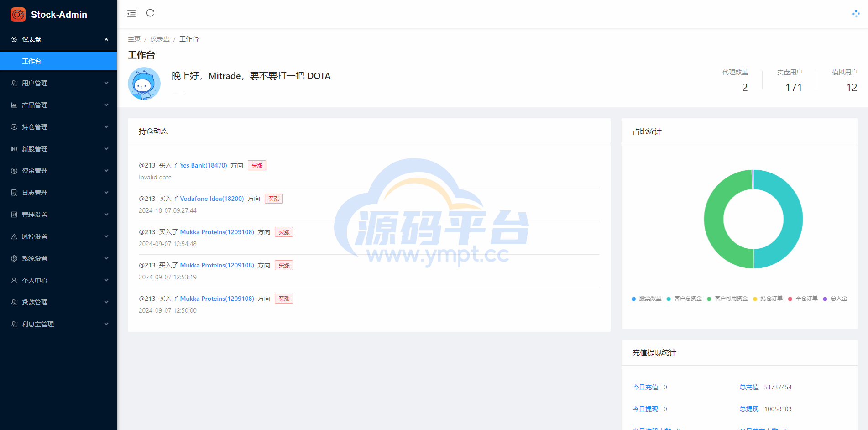Click the 用户管理 sidebar icon
The width and height of the screenshot is (868, 430).
[x=14, y=83]
